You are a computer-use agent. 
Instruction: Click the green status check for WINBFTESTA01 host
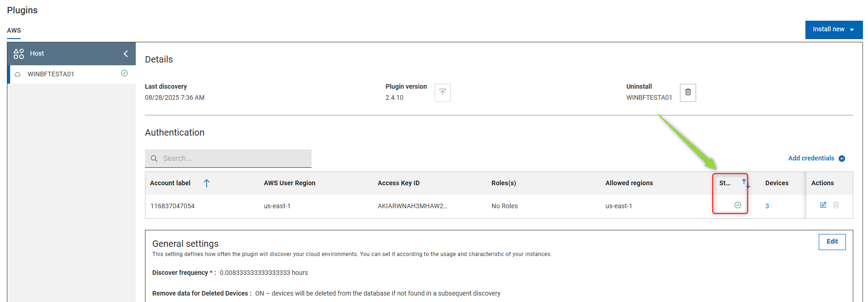tap(124, 73)
